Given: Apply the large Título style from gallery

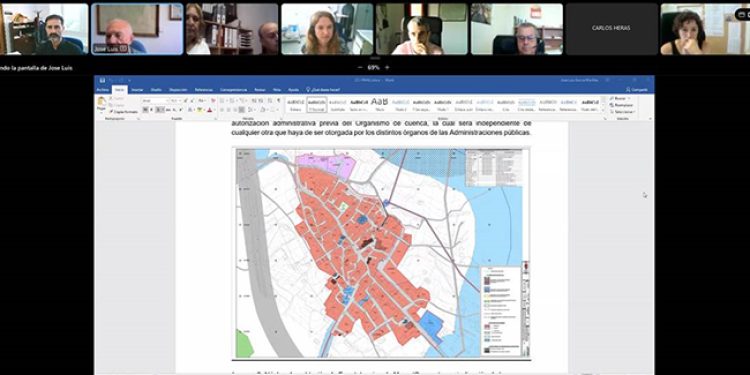Looking at the screenshot, I should coord(380,105).
